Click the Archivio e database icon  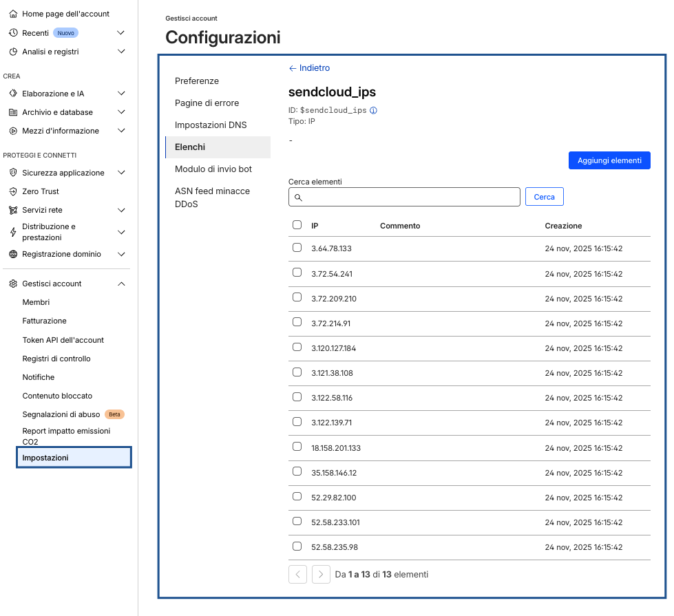[13, 112]
